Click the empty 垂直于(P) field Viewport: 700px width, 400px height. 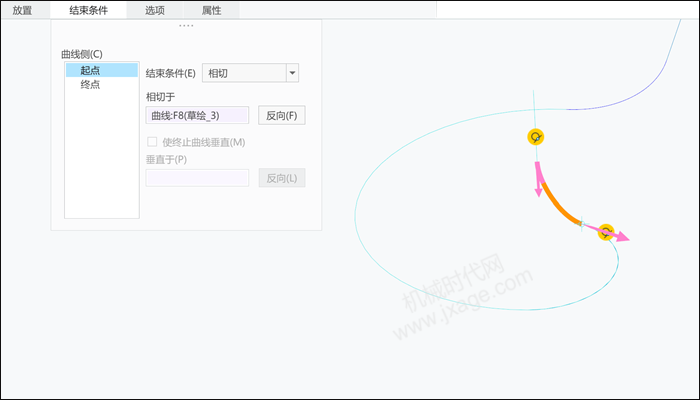click(x=197, y=178)
